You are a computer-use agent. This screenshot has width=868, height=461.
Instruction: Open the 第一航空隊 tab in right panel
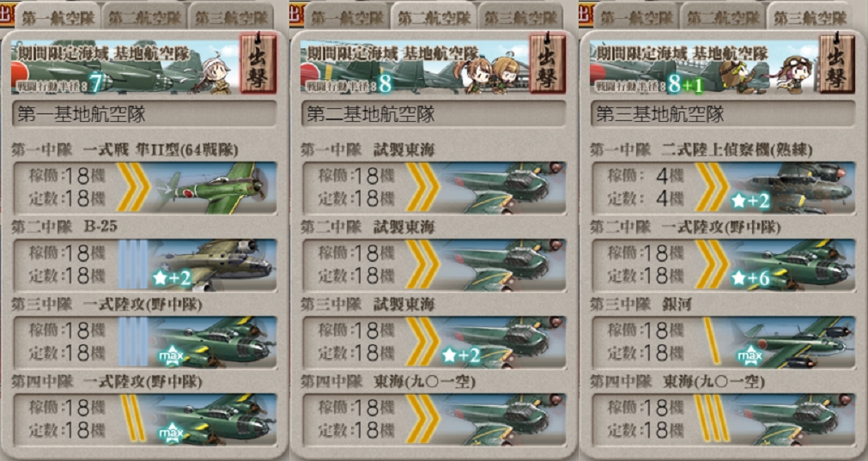(x=635, y=18)
